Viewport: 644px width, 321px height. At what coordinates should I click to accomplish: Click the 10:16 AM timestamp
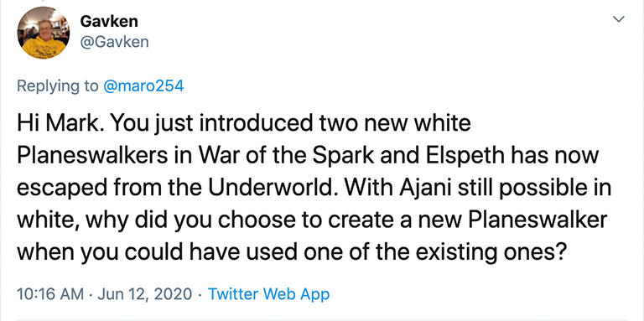[50, 294]
